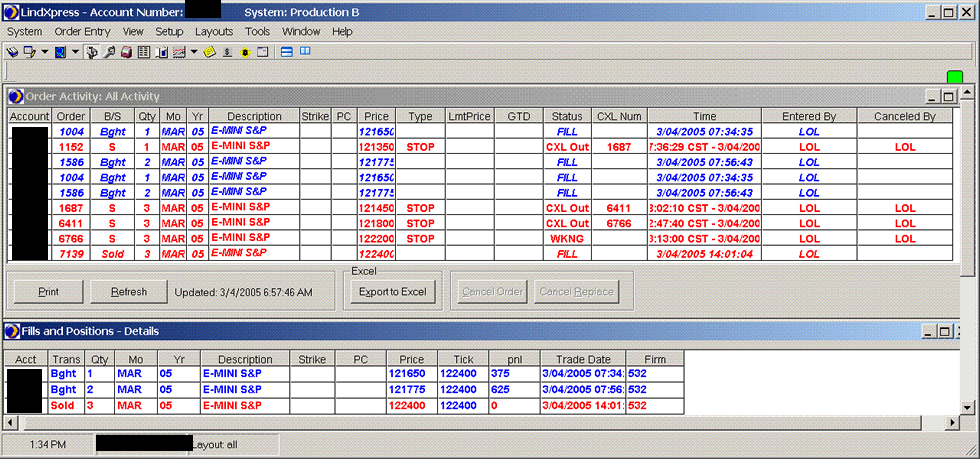Viewport: 980px width, 459px height.
Task: Click the pnl value 625
Action: pos(514,389)
